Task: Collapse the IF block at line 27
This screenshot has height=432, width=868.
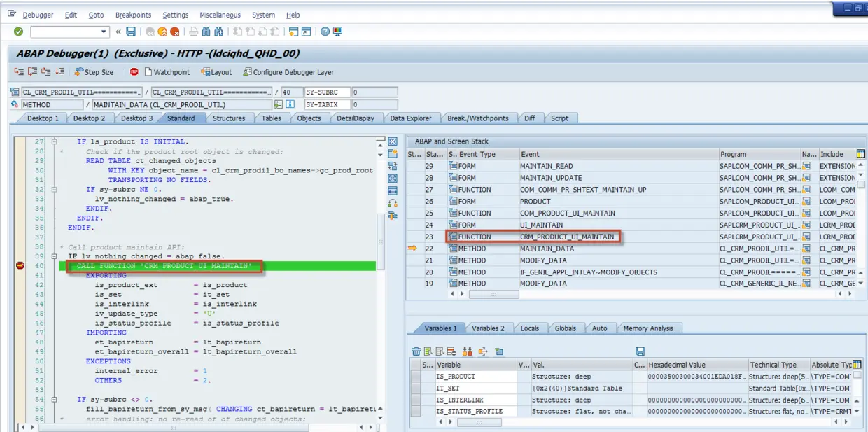Action: tap(53, 141)
